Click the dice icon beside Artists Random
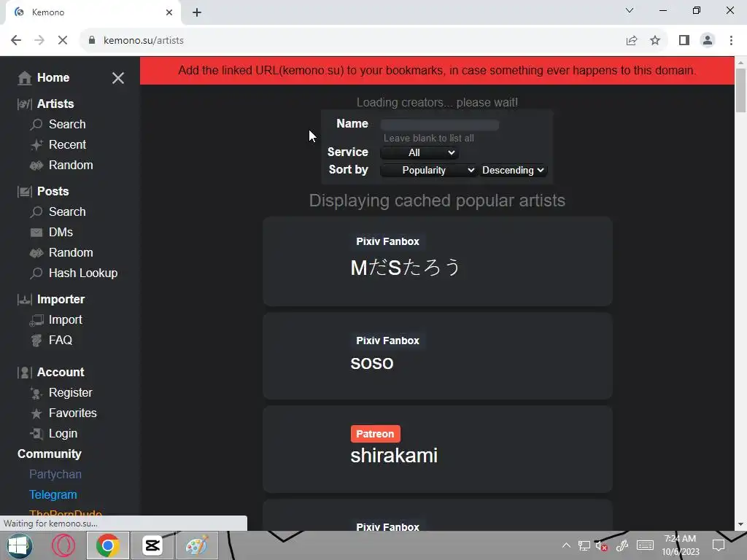 (36, 166)
